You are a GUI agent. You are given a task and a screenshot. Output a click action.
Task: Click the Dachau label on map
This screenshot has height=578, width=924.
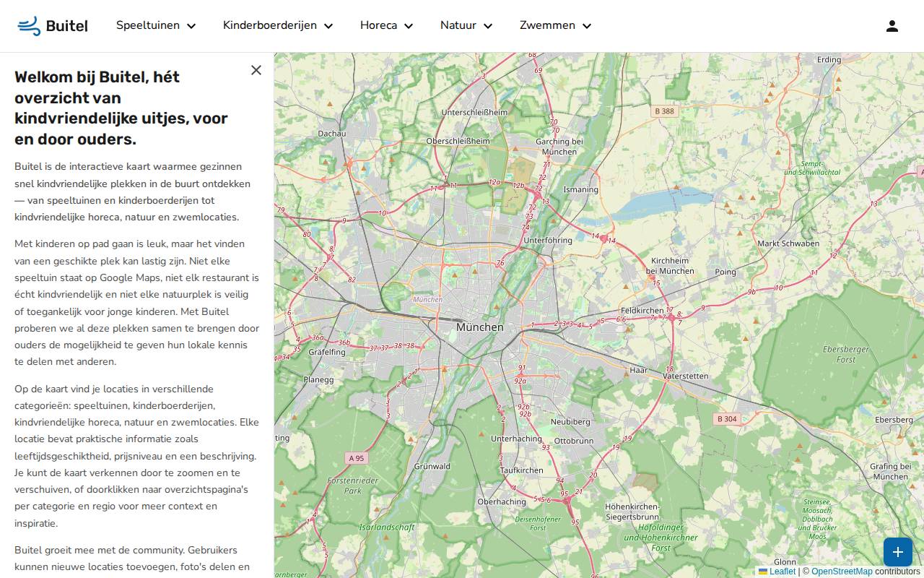tap(332, 134)
